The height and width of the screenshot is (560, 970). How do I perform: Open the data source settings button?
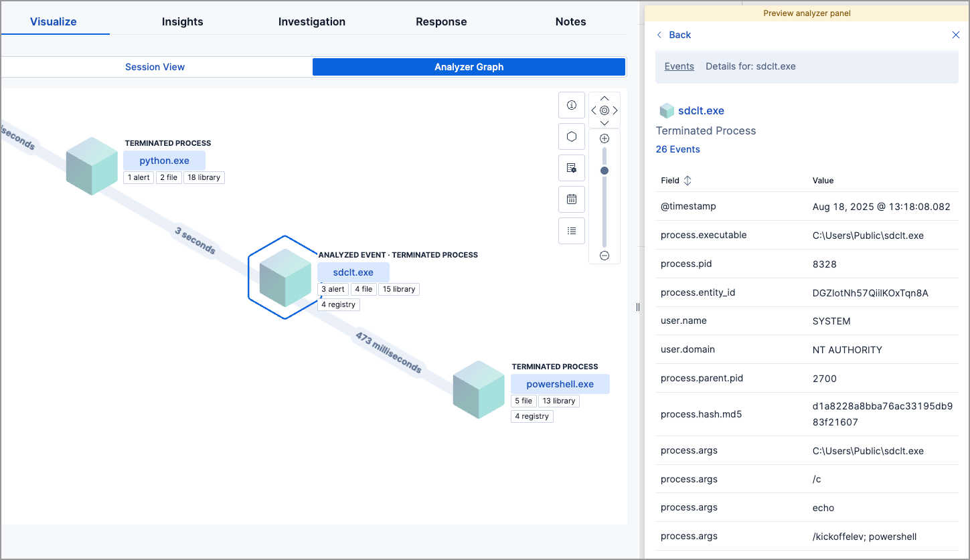click(x=571, y=168)
